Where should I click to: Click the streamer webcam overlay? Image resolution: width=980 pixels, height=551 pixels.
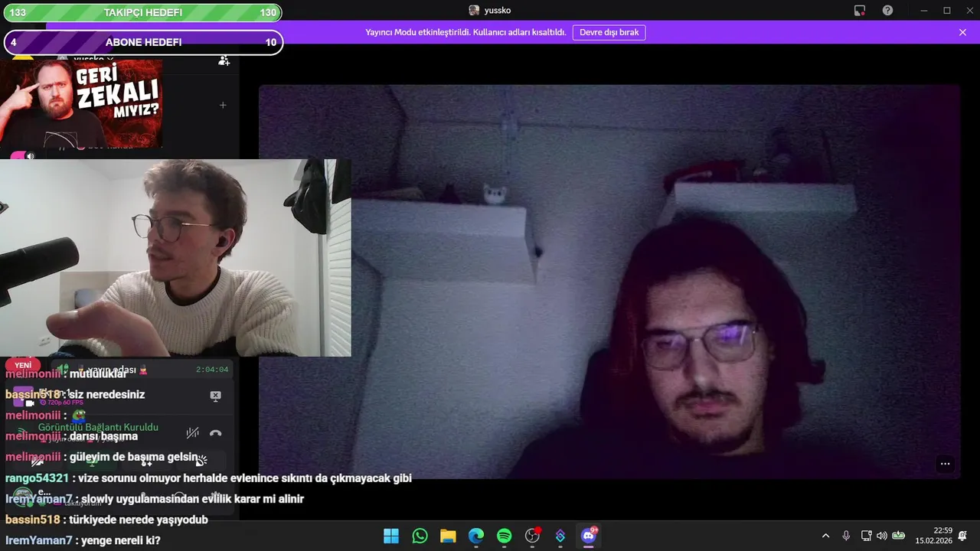tap(175, 258)
